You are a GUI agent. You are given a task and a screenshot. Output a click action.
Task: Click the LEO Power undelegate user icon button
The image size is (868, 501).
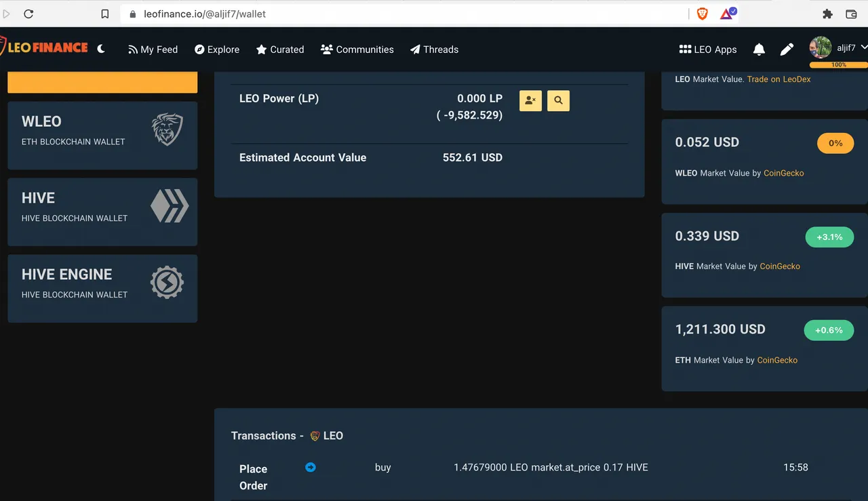click(530, 100)
